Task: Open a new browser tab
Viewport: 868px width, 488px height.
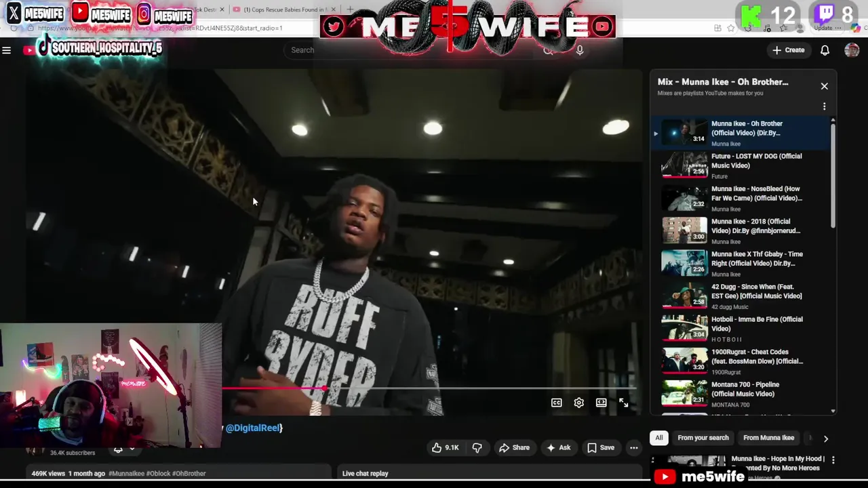Action: 350,9
